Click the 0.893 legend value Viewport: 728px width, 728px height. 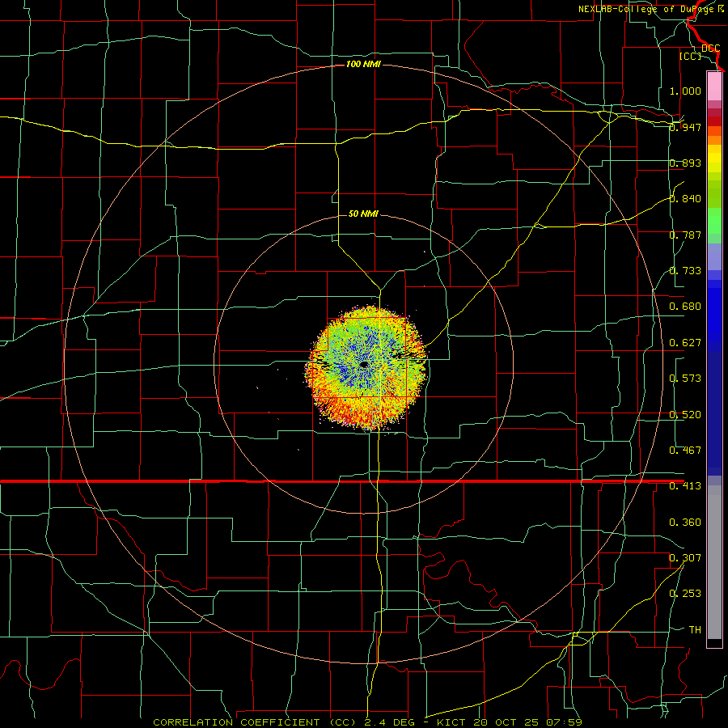685,163
